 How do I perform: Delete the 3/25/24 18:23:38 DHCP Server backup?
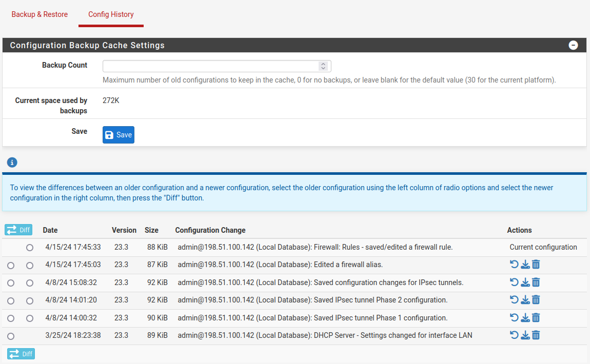[x=536, y=335]
